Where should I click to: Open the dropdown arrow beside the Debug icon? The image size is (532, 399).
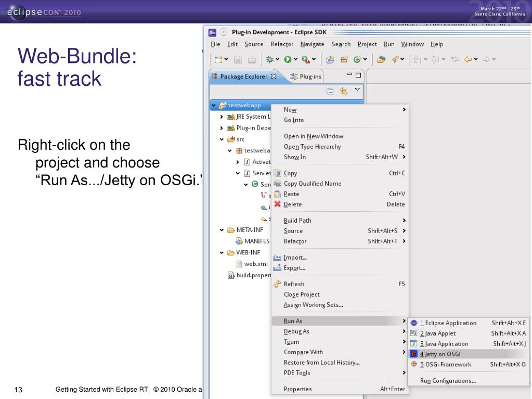[x=278, y=59]
